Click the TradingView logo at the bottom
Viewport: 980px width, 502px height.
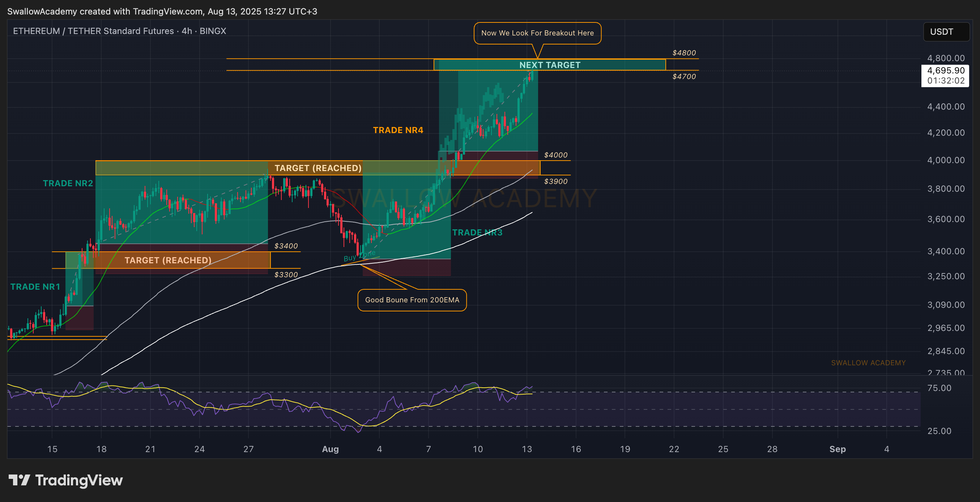click(65, 480)
